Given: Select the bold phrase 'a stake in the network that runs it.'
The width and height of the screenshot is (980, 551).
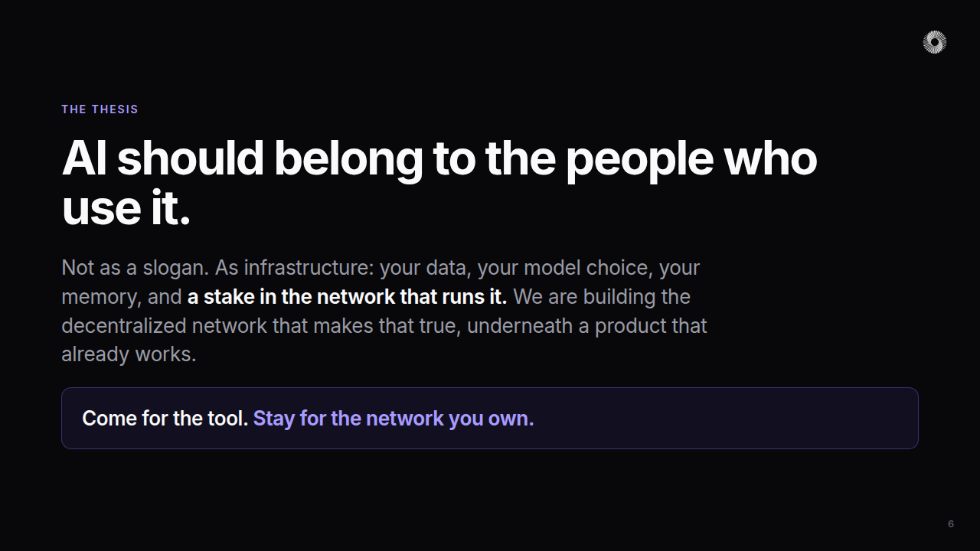Looking at the screenshot, I should [x=347, y=297].
